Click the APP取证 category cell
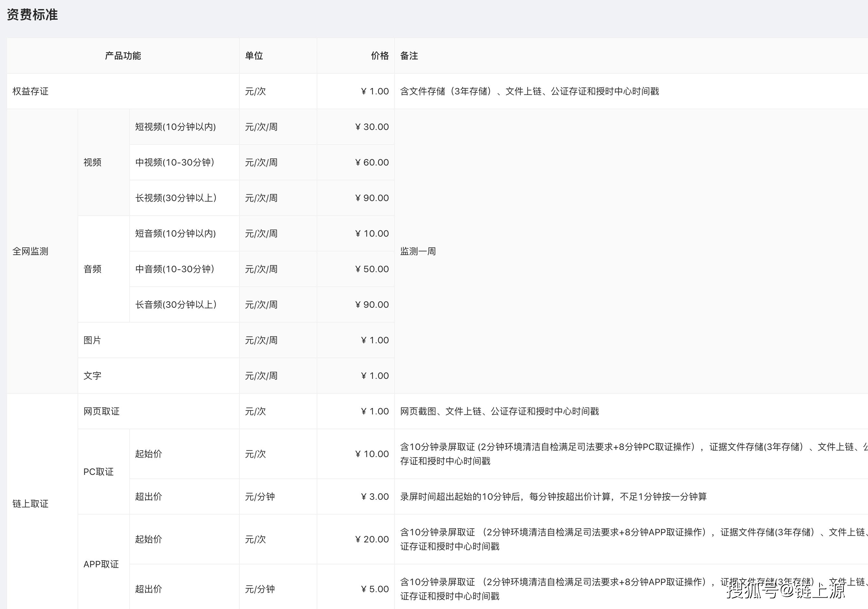 point(101,564)
